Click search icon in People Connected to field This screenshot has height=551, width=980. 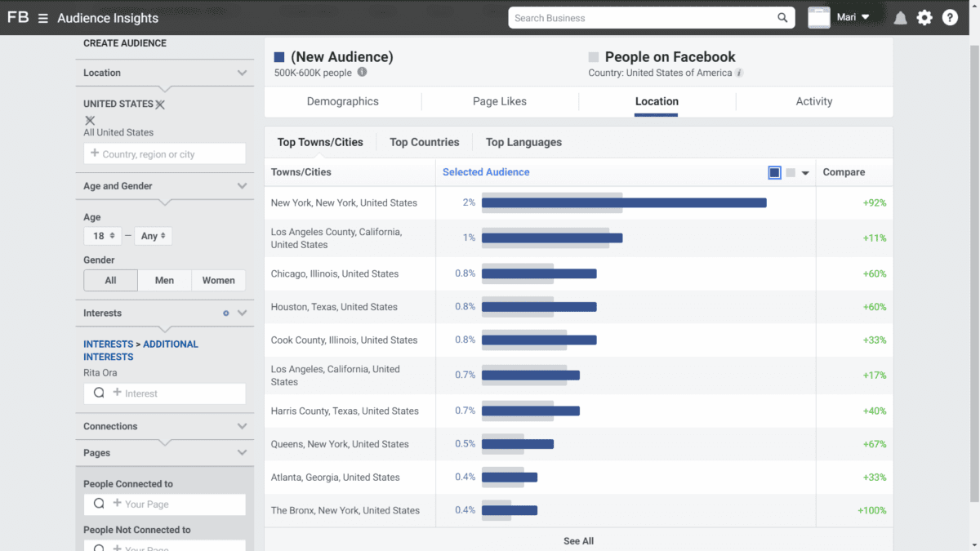99,504
